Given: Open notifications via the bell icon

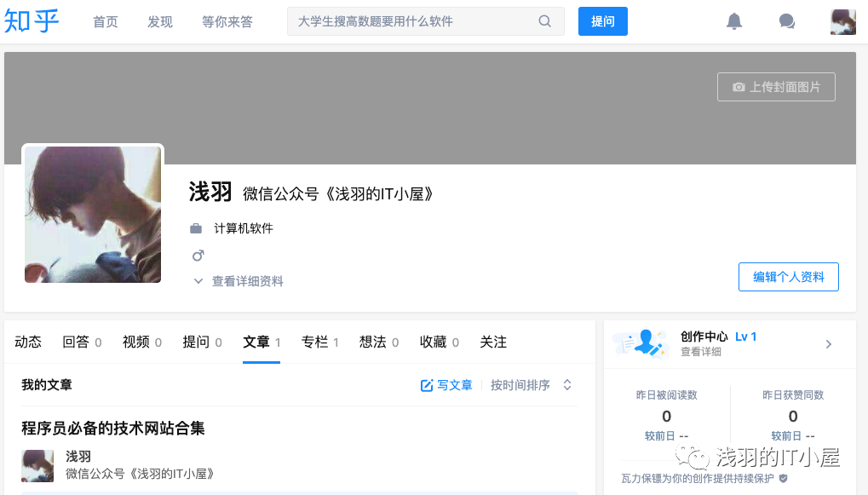Looking at the screenshot, I should tap(734, 21).
